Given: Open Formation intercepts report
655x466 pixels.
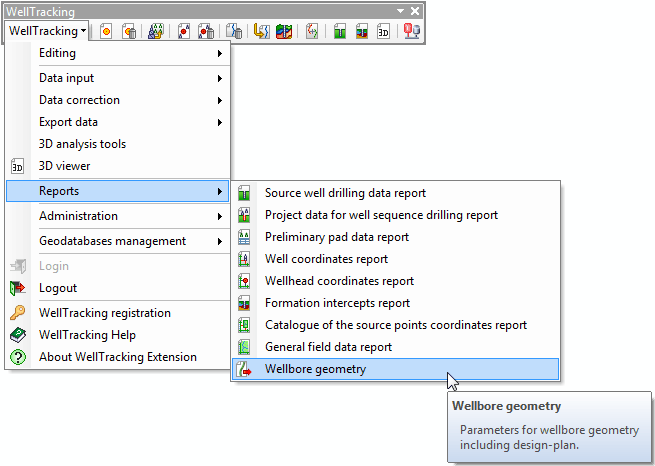Looking at the screenshot, I should point(396,303).
